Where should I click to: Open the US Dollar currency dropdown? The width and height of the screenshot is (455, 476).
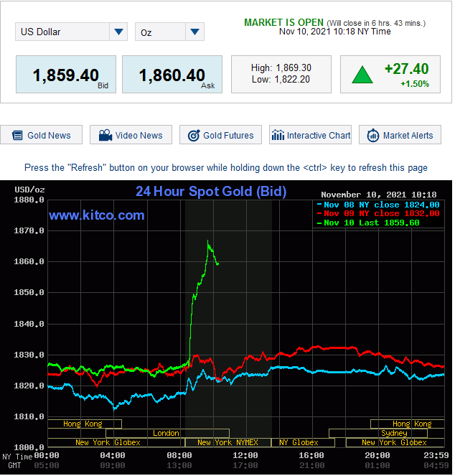[71, 32]
